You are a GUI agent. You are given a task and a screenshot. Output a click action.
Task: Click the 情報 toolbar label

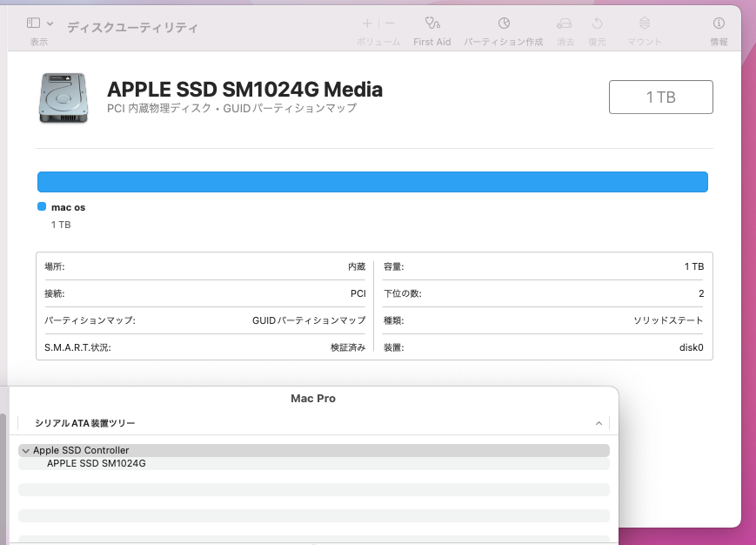[x=719, y=42]
